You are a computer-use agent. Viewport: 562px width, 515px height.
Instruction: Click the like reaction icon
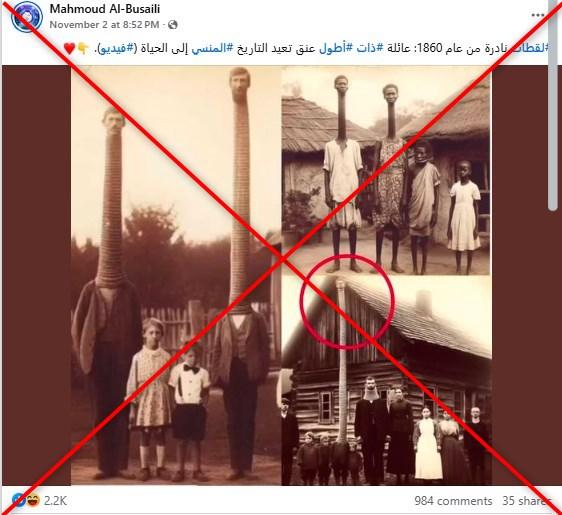pos(18,500)
